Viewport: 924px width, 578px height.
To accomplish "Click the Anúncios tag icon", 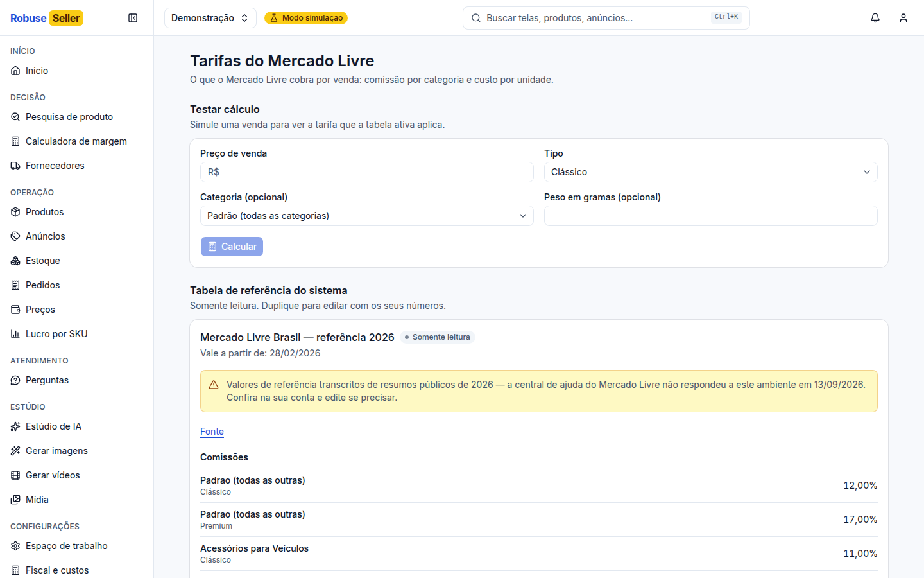I will pyautogui.click(x=15, y=236).
